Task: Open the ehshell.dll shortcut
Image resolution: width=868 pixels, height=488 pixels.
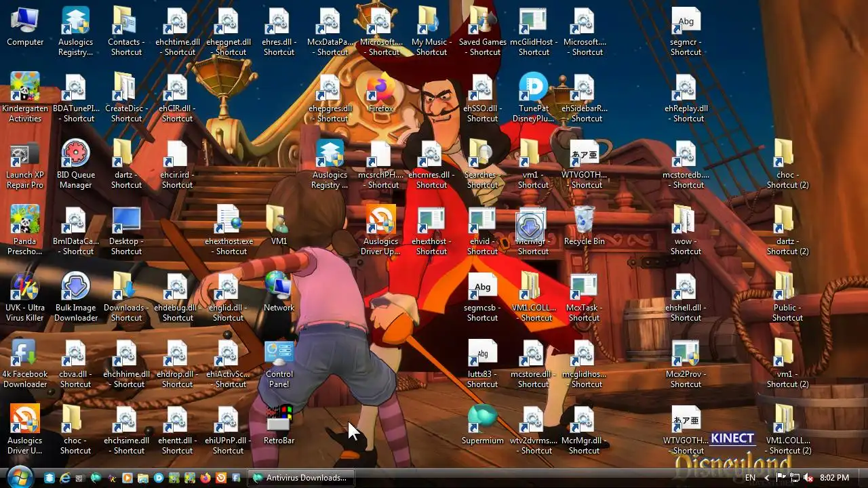Action: 686,298
